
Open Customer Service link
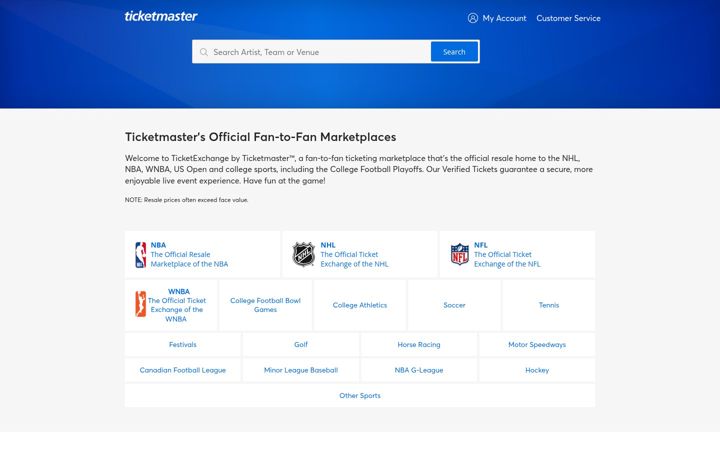click(568, 18)
